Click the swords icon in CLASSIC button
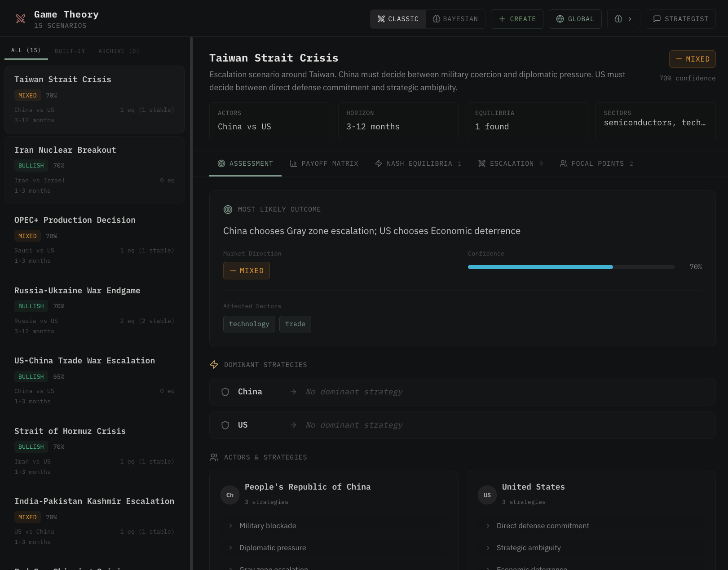Viewport: 728px width, 570px height. [x=381, y=19]
